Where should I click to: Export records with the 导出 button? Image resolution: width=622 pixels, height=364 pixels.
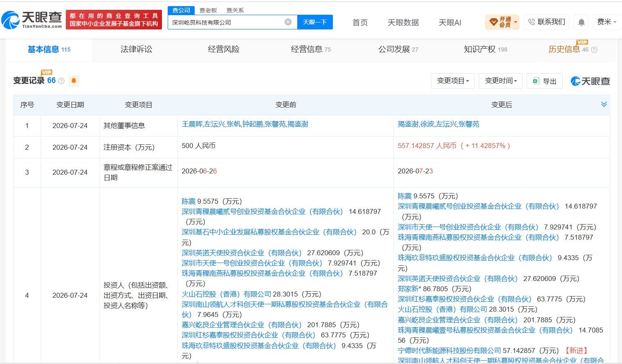(545, 81)
